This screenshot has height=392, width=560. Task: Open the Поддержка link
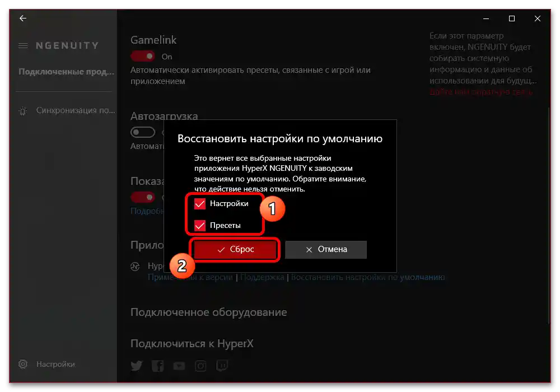(262, 277)
